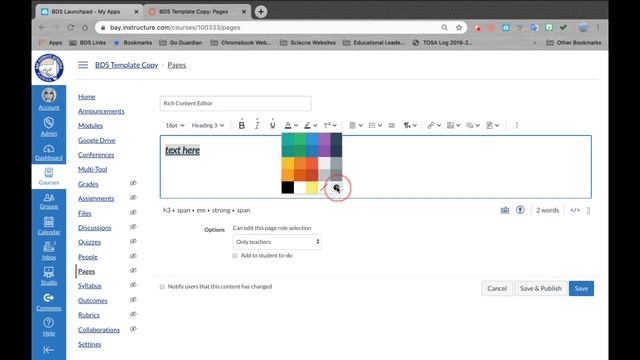
Task: Pick the pale yellow swatch in the bottom row
Action: click(312, 188)
